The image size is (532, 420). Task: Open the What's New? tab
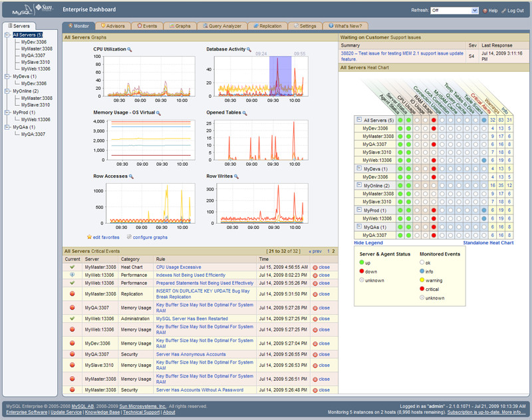345,26
